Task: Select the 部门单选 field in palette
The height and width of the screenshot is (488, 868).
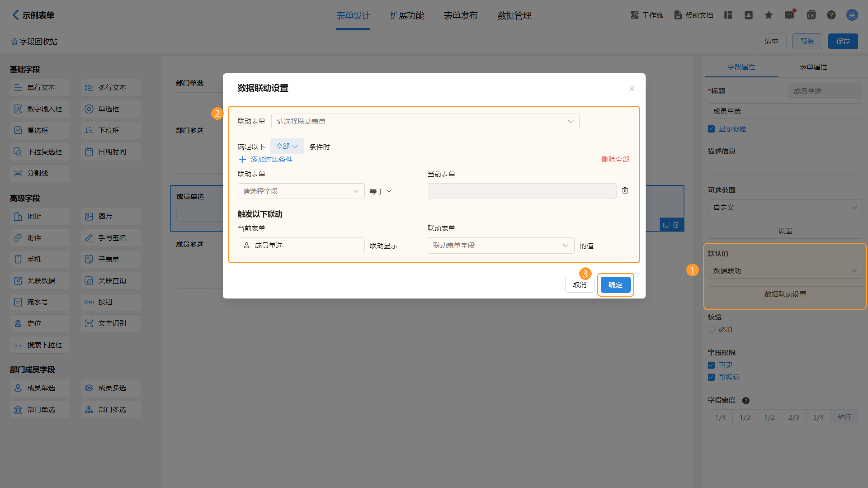Action: coord(40,410)
